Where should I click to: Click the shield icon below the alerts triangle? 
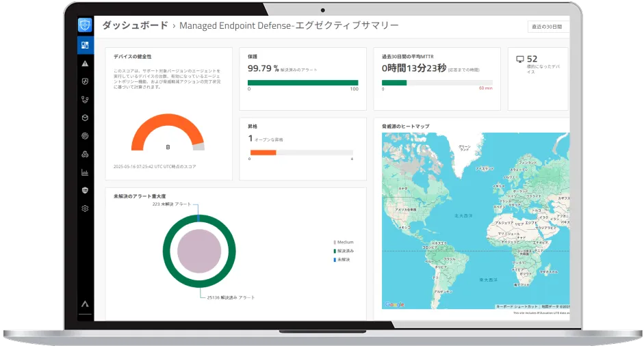pos(85,81)
